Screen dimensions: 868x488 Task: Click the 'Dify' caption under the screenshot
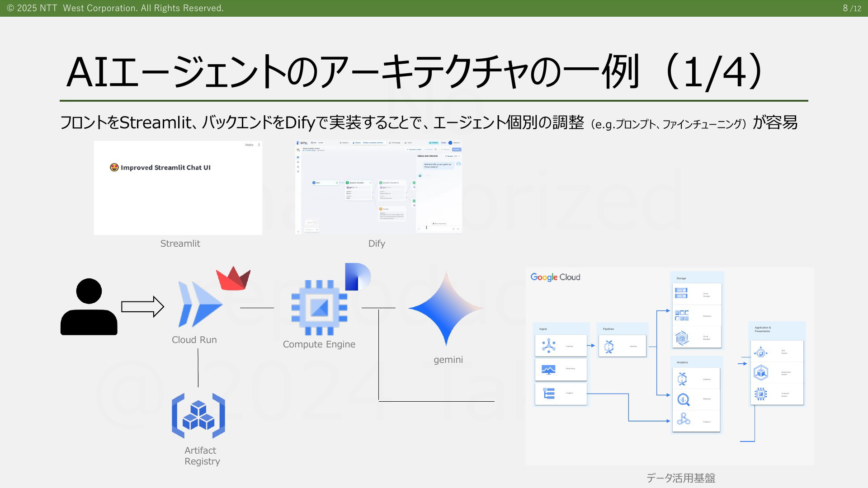point(377,244)
